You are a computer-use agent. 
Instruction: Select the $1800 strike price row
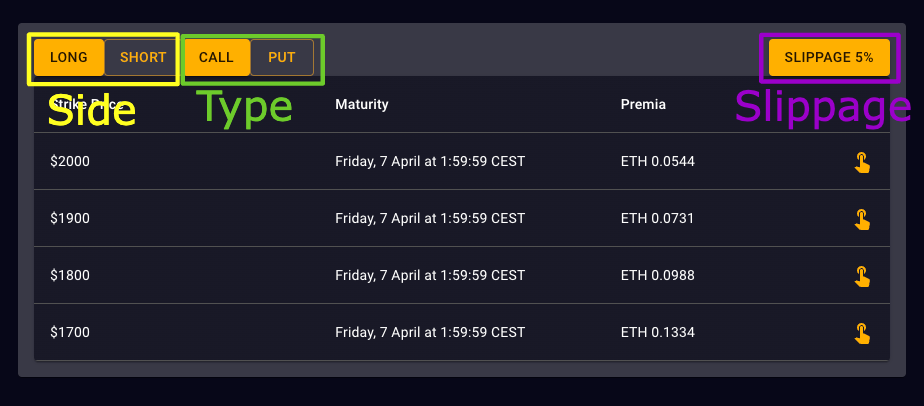click(70, 275)
